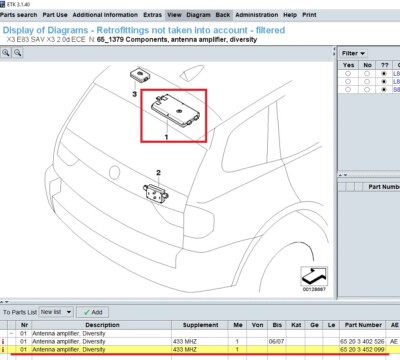Select Yes radio in the S8 filter row

348,90
